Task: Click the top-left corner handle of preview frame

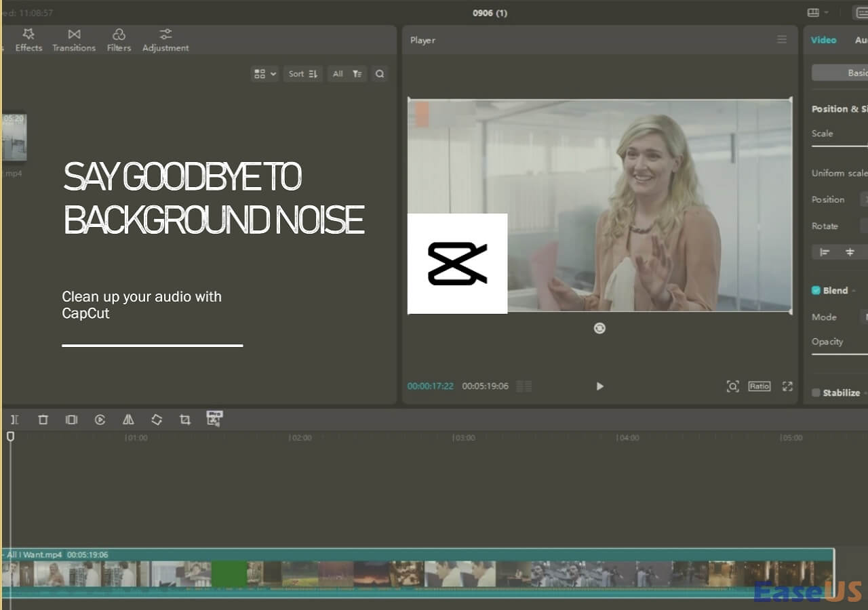Action: [x=409, y=100]
